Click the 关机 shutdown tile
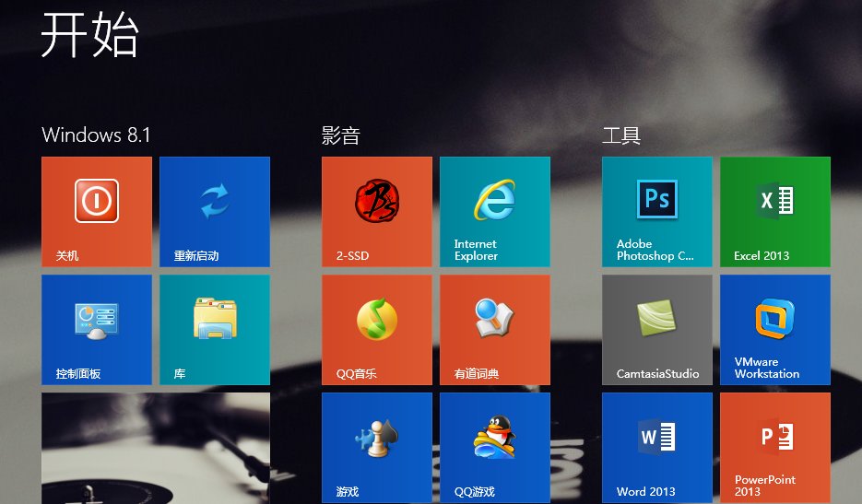The height and width of the screenshot is (504, 862). click(x=97, y=212)
